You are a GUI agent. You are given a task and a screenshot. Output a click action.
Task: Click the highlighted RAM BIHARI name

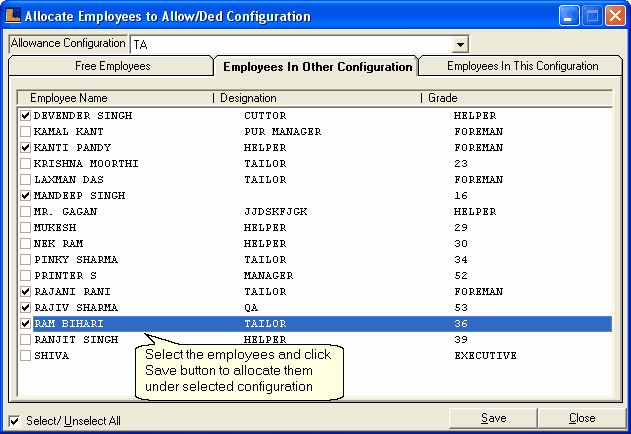point(69,324)
